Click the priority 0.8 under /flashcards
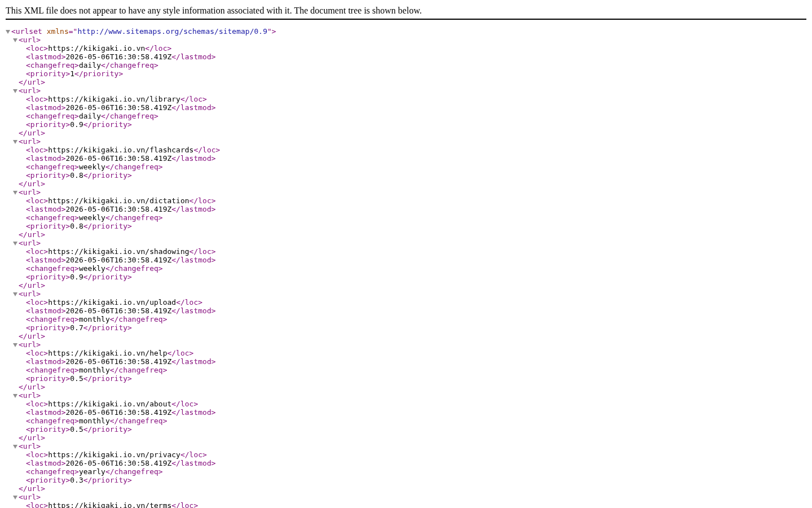The height and width of the screenshot is (508, 812). coord(77,176)
